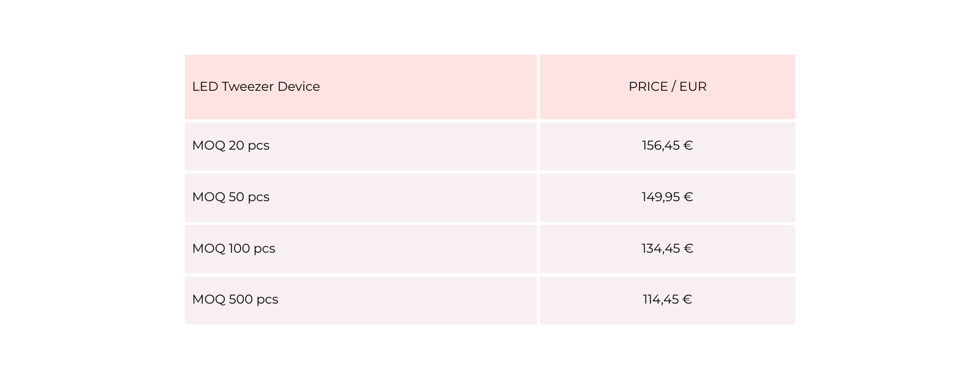Click the 156,45 € price value

click(667, 145)
